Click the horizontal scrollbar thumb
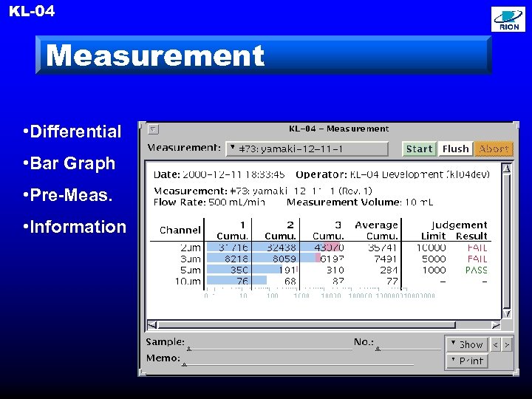The image size is (532, 399). [x=307, y=325]
